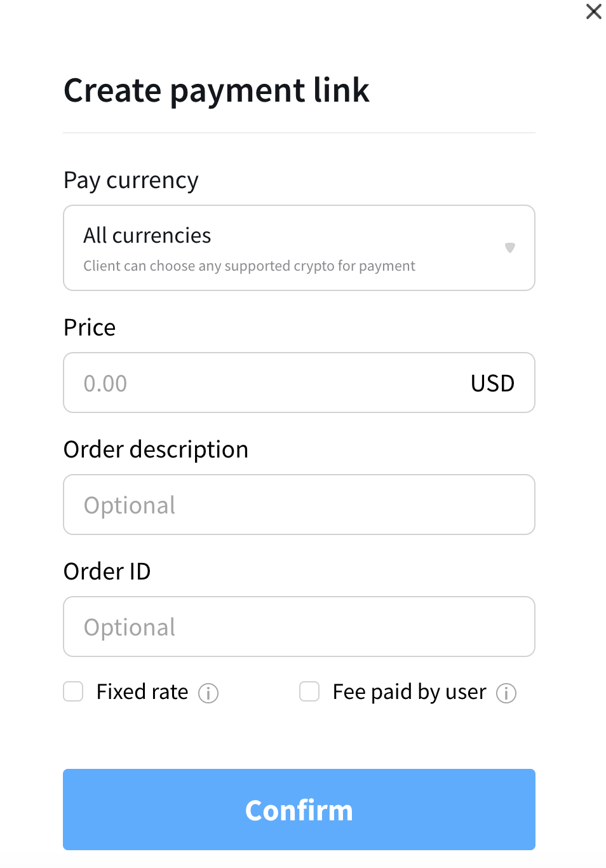
Task: Close the Create payment link dialog
Action: pyautogui.click(x=593, y=11)
